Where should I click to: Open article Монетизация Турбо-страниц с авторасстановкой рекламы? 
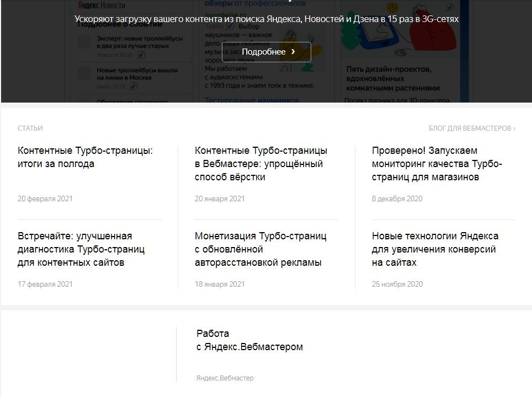click(x=260, y=249)
